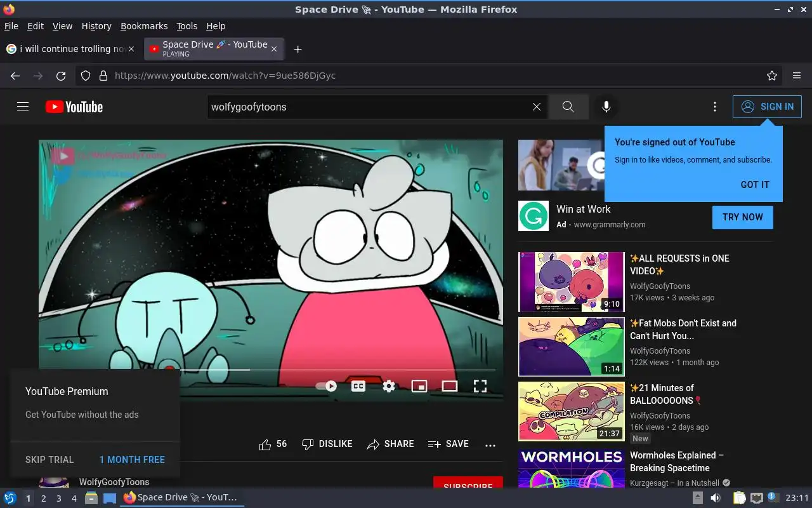
Task: Enable theater mode in the player
Action: [x=450, y=386]
